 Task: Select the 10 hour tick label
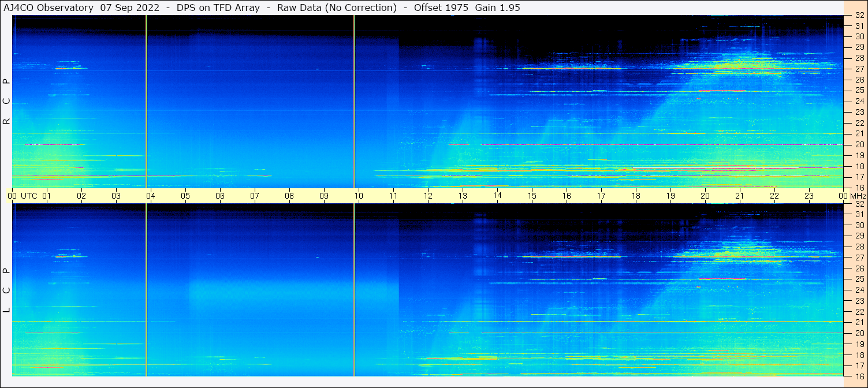pos(359,196)
